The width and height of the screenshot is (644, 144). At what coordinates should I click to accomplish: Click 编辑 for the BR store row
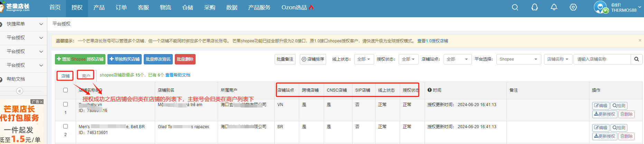point(600,128)
